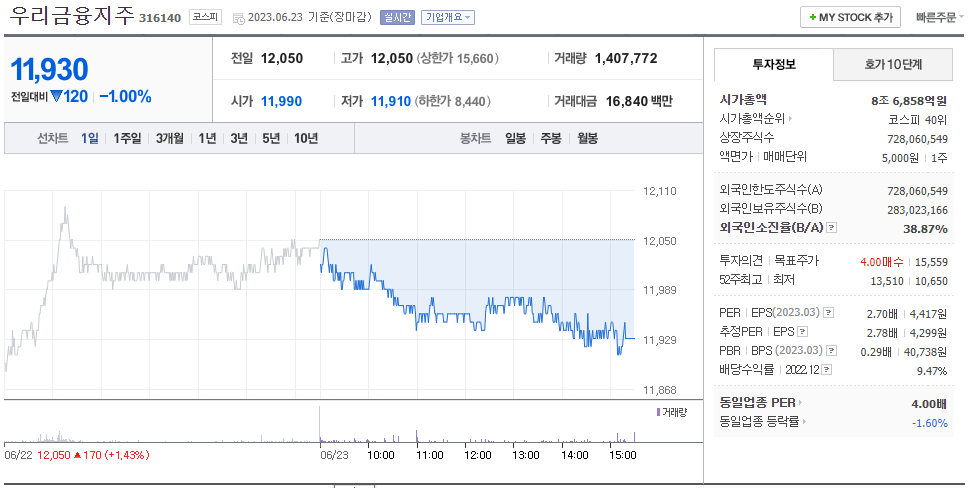
Task: Click the arrow icon beside 동일업종 PER
Action: 801,403
